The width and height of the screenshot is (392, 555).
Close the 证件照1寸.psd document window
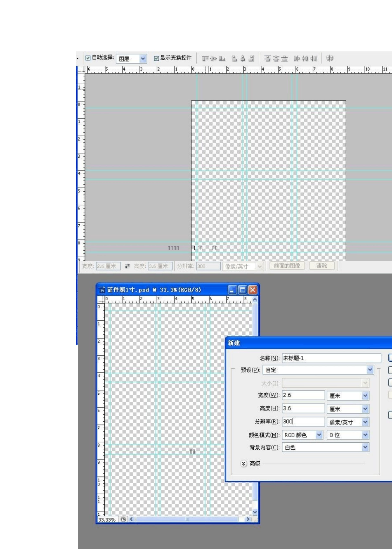pyautogui.click(x=253, y=290)
